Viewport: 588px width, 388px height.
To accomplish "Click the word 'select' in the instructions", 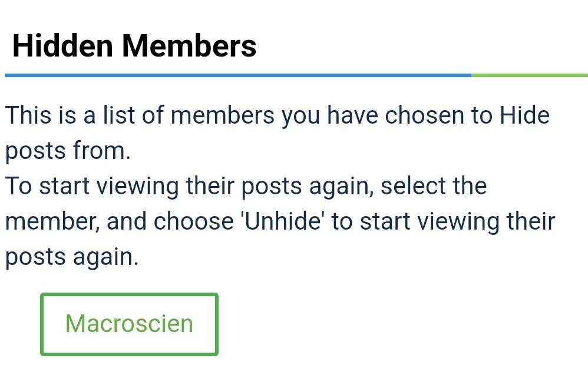I will click(x=412, y=186).
